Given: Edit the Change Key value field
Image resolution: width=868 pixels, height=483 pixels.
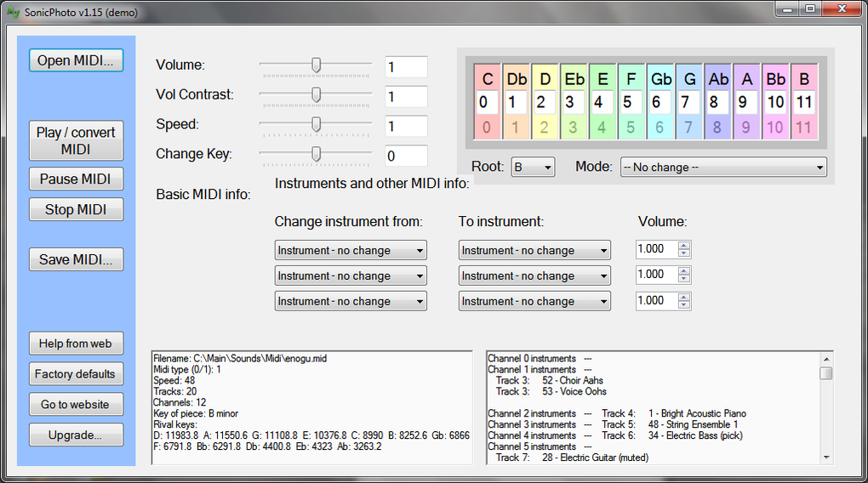Looking at the screenshot, I should click(x=406, y=156).
